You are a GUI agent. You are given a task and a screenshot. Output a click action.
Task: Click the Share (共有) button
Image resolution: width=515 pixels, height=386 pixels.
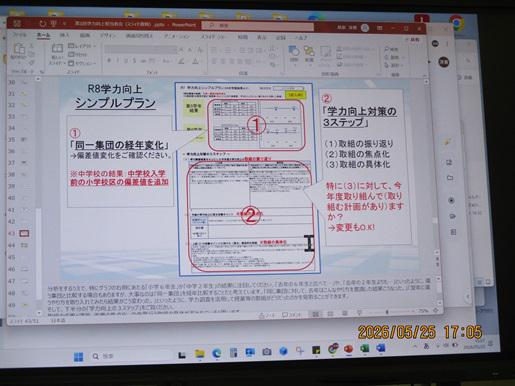tap(414, 40)
